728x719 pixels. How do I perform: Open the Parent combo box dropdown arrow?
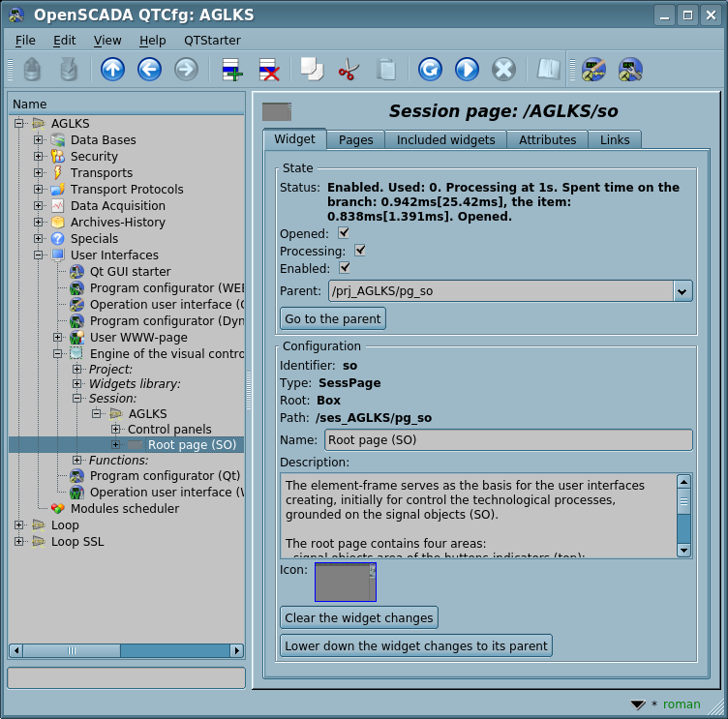(x=682, y=291)
